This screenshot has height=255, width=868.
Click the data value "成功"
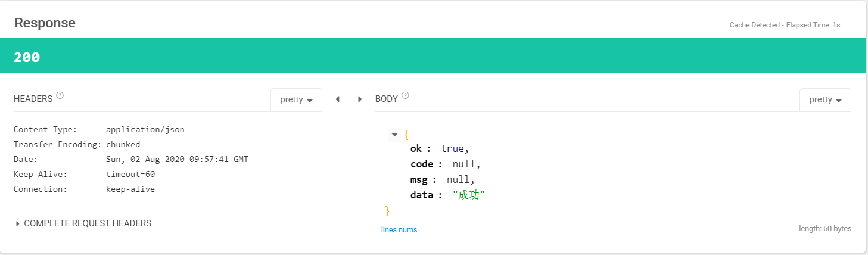[469, 195]
